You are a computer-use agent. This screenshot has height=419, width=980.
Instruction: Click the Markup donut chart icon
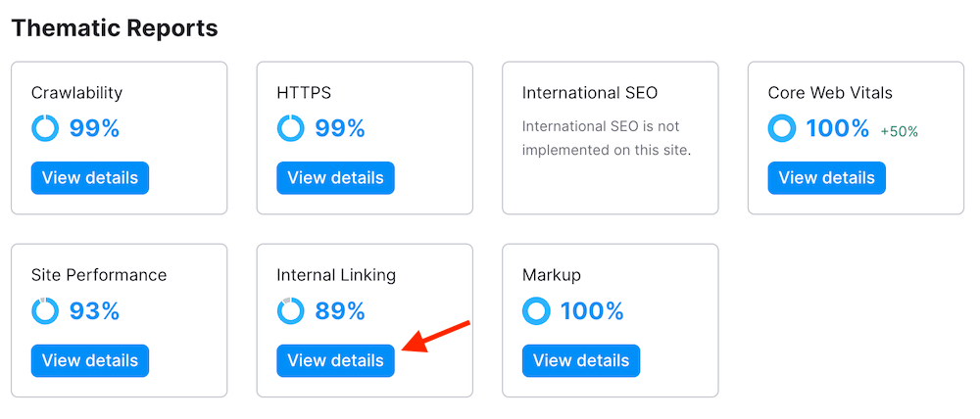point(536,311)
